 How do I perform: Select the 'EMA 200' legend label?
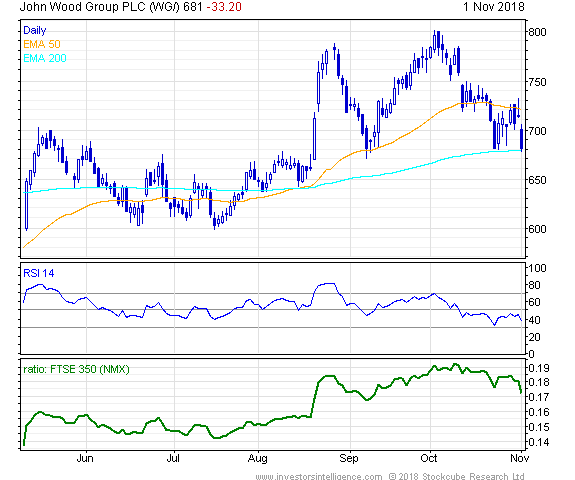click(45, 58)
